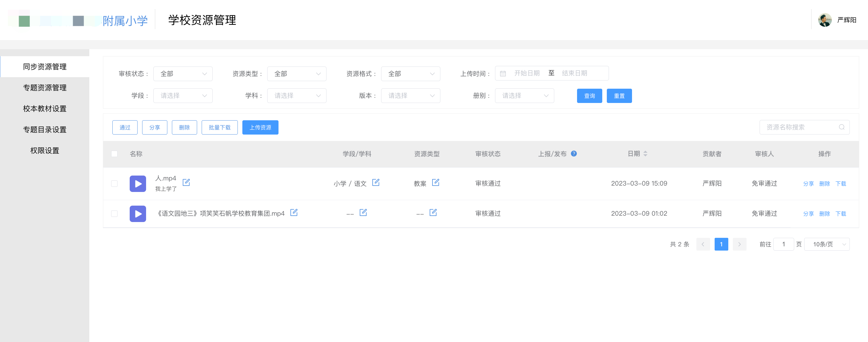The image size is (868, 342).
Task: Edit 小学 / 语文 subject for first row
Action: (376, 182)
